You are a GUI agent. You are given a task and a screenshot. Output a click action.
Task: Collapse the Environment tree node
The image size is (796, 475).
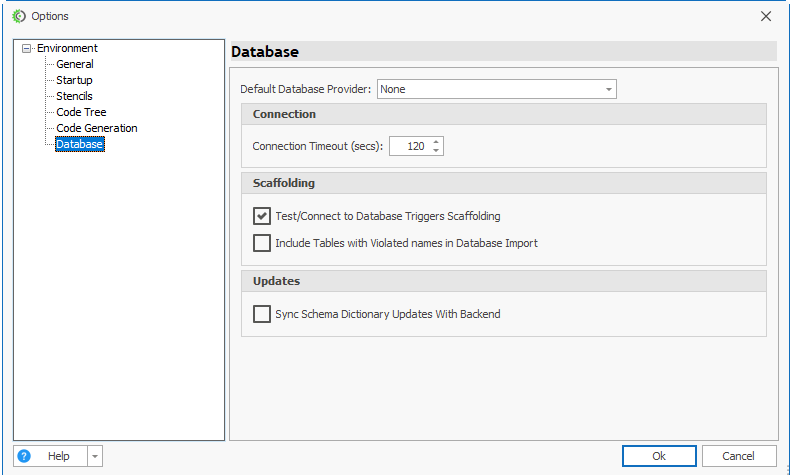[x=27, y=48]
